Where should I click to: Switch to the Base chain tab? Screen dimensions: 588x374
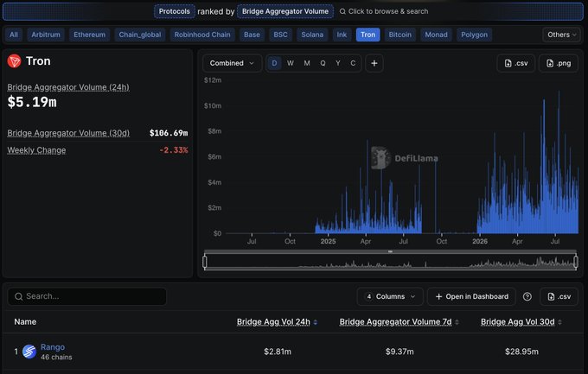click(252, 35)
